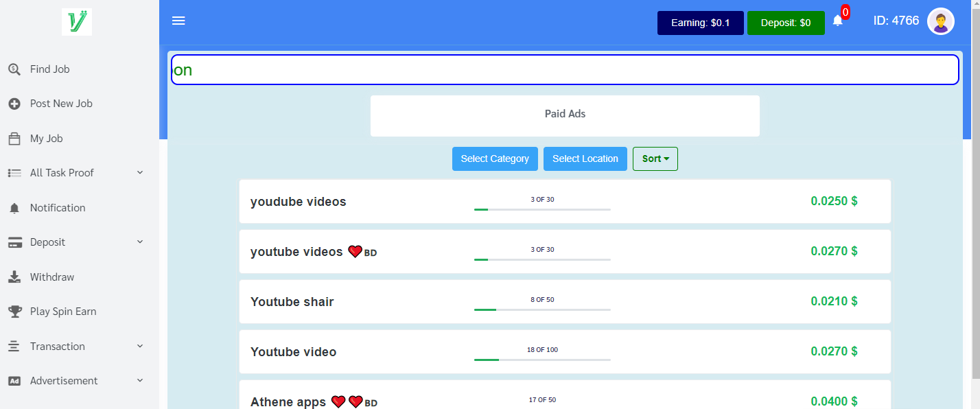Click the Select Location button
The width and height of the screenshot is (980, 409).
(585, 159)
